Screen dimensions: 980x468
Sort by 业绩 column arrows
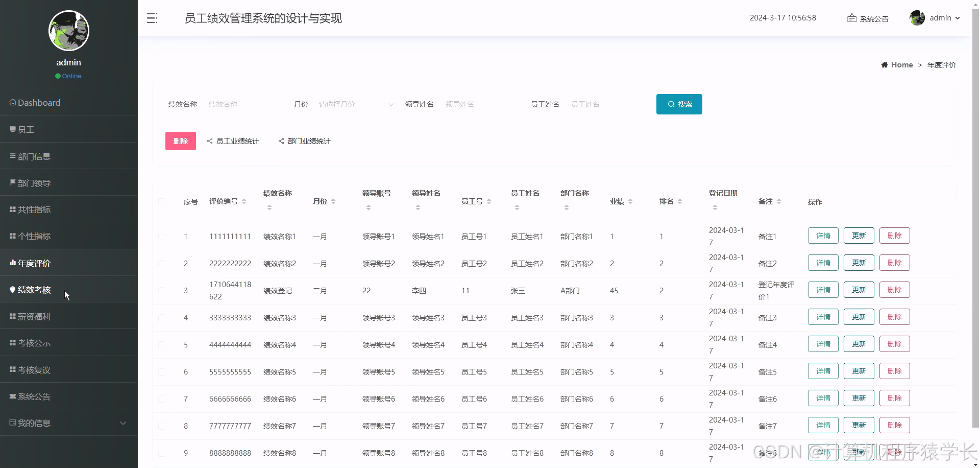(630, 201)
